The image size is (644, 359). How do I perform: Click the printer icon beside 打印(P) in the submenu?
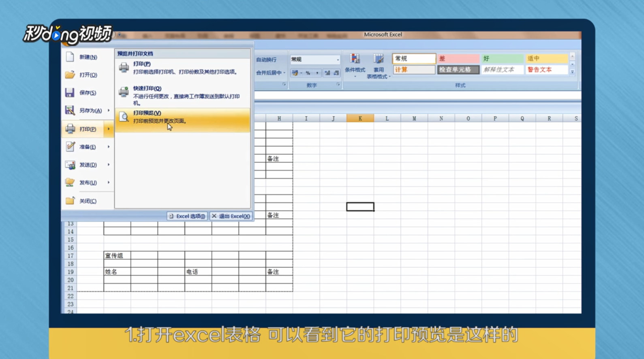click(124, 68)
